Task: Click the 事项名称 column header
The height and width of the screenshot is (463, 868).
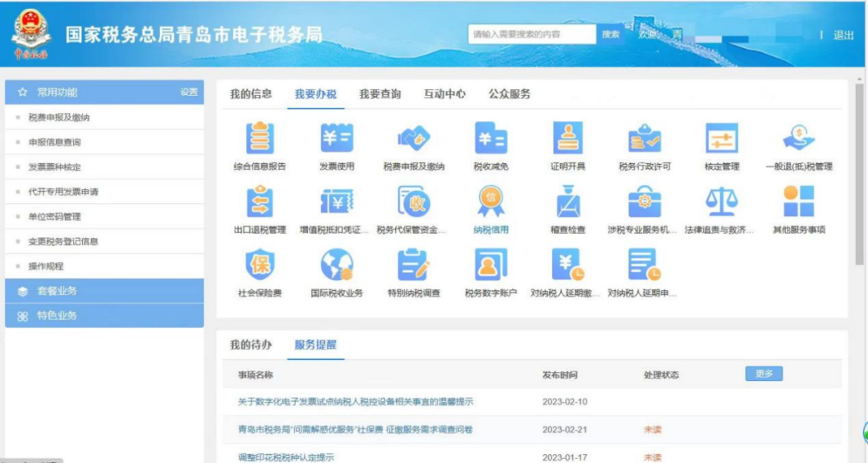Action: tap(256, 375)
